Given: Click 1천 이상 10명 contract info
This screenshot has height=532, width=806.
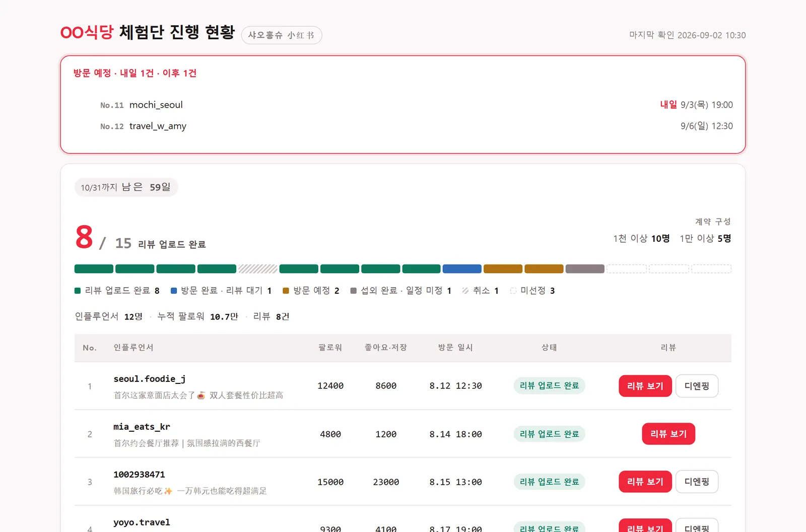Looking at the screenshot, I should point(641,238).
